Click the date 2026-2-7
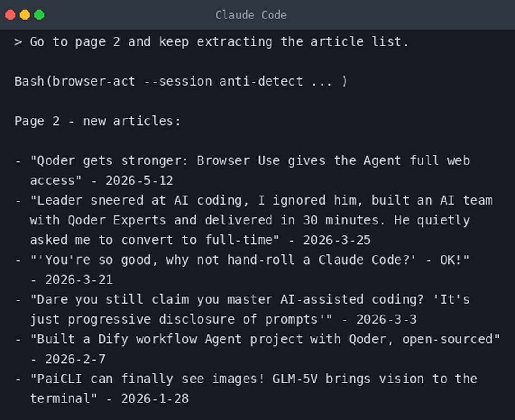515x420 pixels. click(x=75, y=359)
